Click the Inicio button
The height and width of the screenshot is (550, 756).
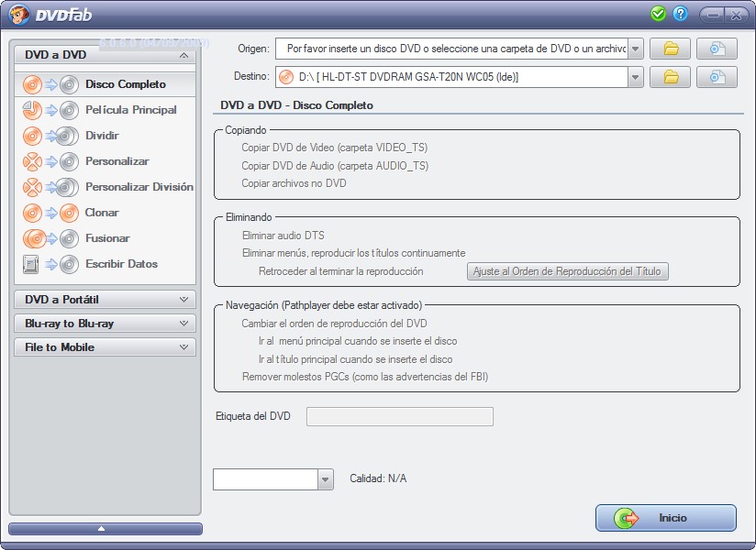[666, 518]
